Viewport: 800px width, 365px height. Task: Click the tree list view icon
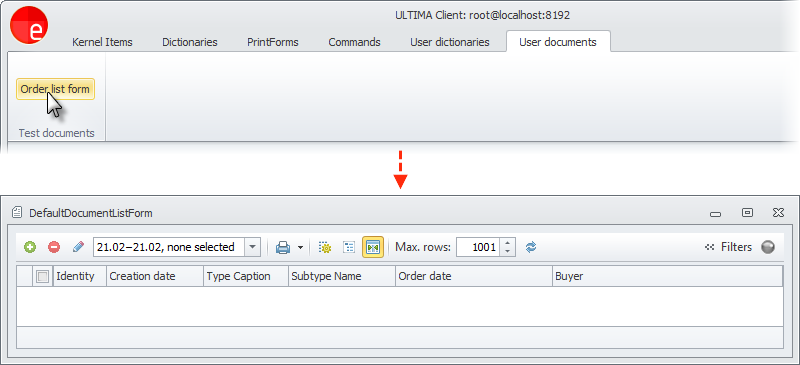[349, 248]
